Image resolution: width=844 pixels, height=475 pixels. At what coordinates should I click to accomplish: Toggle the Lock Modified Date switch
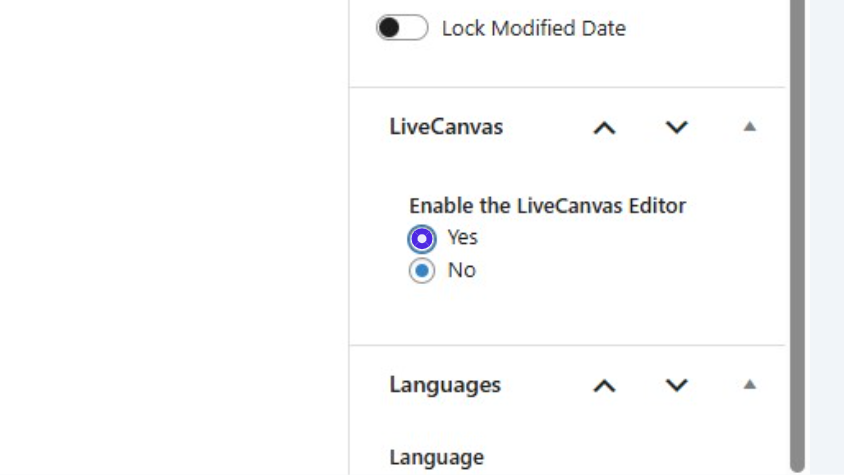(402, 28)
